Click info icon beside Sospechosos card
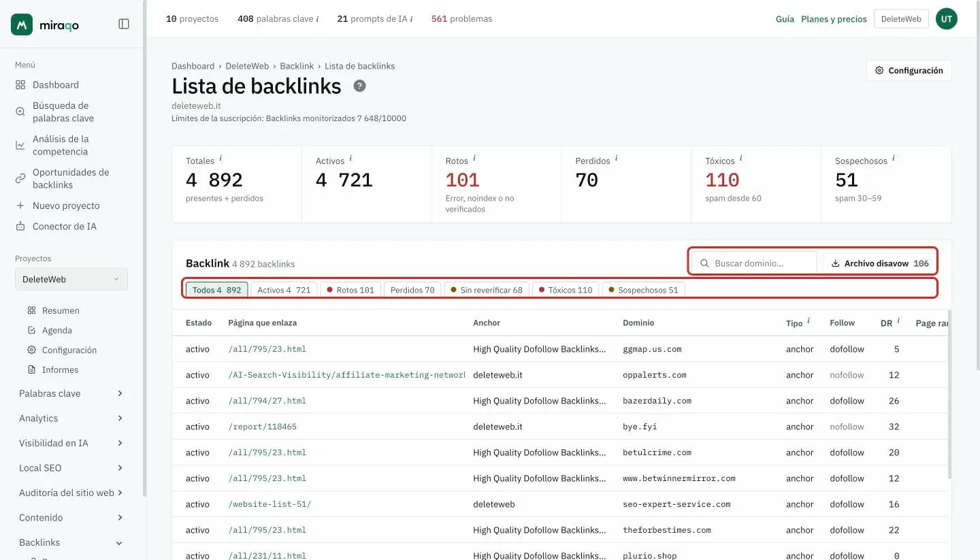Image resolution: width=980 pixels, height=560 pixels. [x=894, y=159]
